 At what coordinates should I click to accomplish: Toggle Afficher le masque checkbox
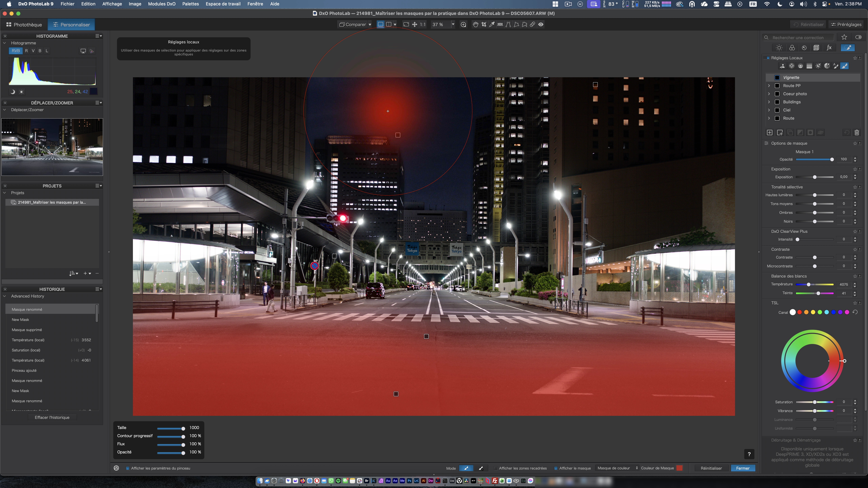coord(556,468)
